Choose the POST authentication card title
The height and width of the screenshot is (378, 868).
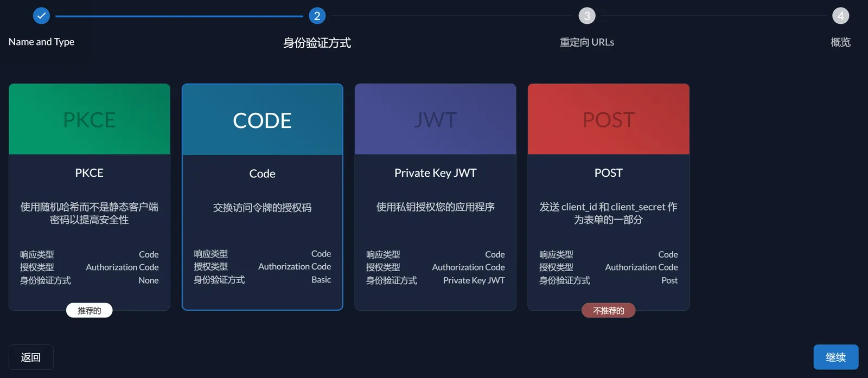(x=608, y=173)
